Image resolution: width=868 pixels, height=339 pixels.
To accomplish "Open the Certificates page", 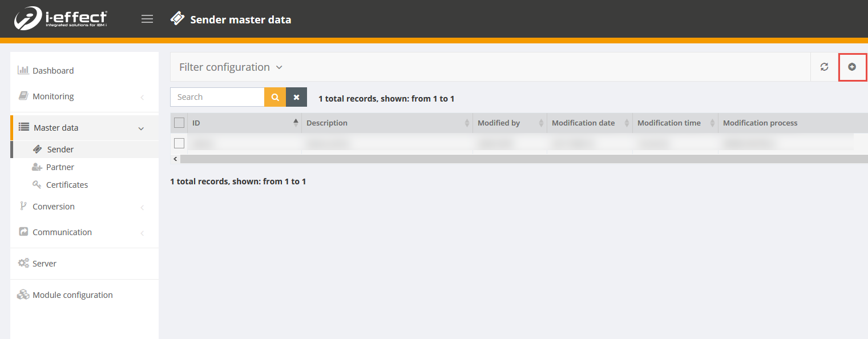I will [67, 185].
